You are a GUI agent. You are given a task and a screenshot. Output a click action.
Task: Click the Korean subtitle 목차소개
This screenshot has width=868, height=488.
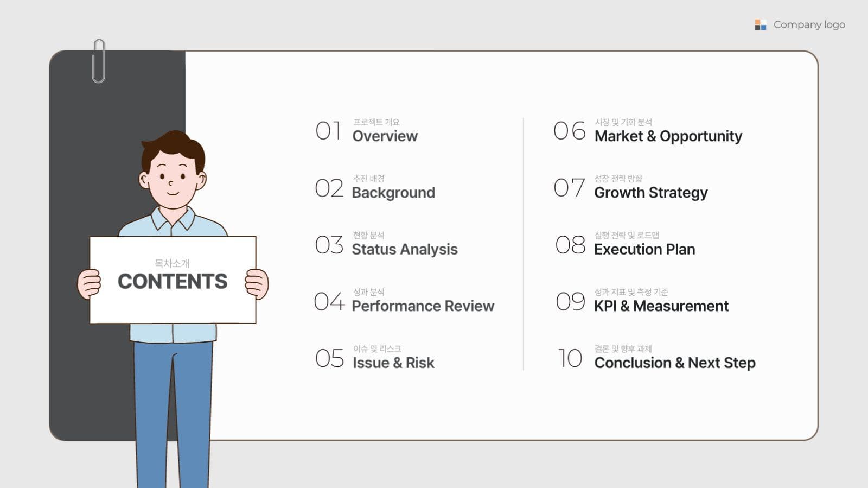click(172, 263)
